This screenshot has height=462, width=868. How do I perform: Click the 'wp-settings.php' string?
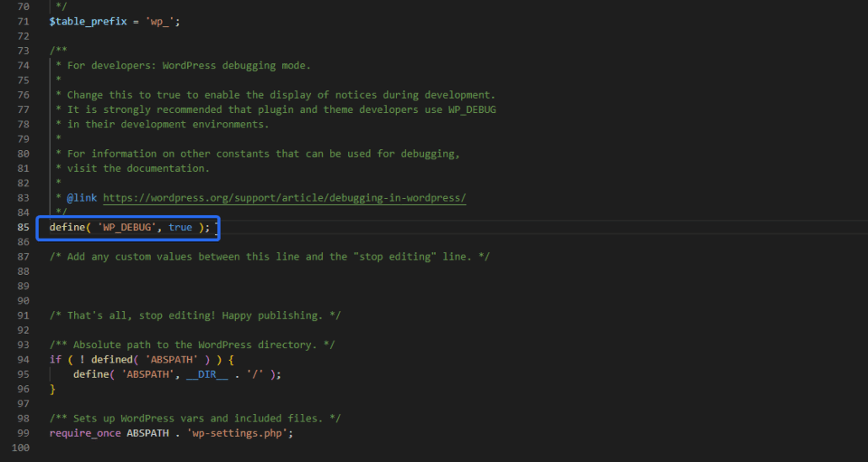click(237, 433)
